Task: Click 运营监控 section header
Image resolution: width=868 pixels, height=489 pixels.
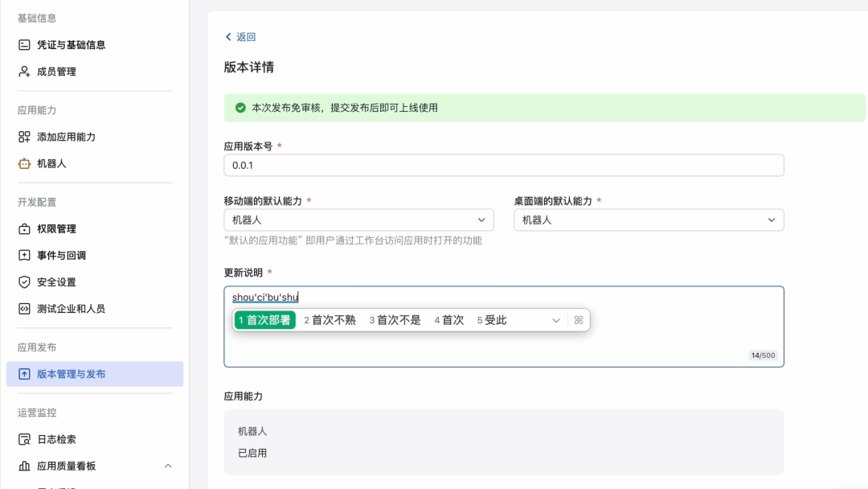Action: pos(37,413)
